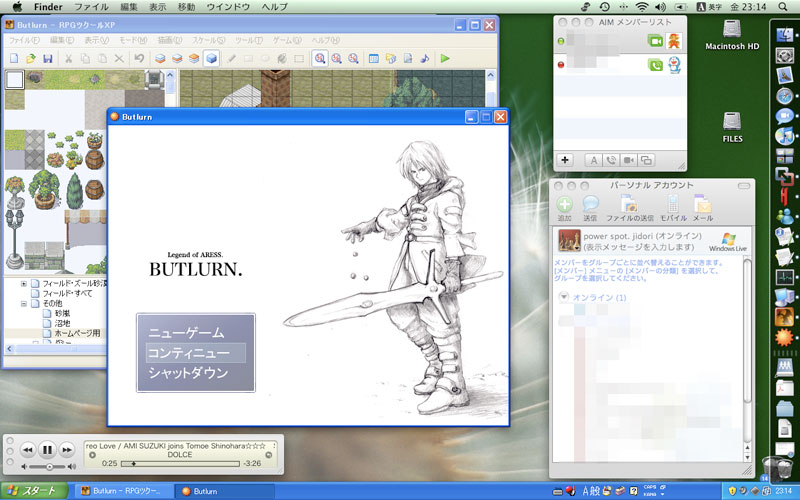Select the Pencil drawing tool icon
This screenshot has height=500, width=800.
232,59
